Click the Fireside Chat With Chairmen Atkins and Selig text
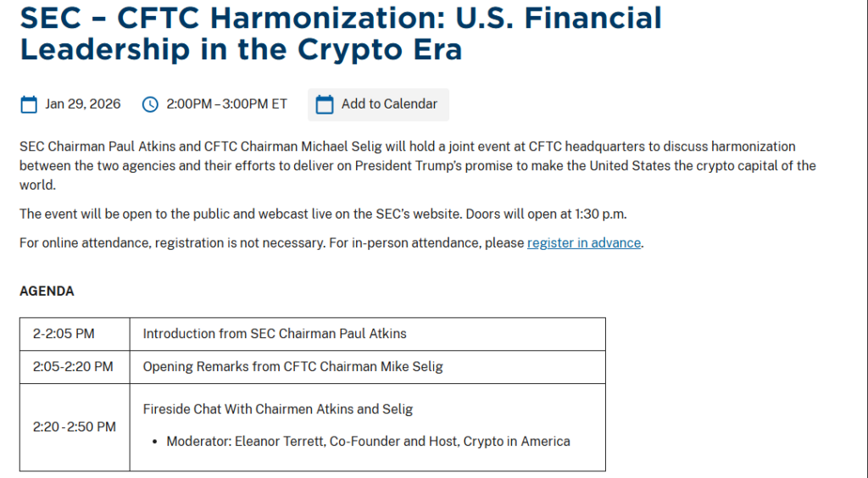The height and width of the screenshot is (478, 868). point(278,409)
